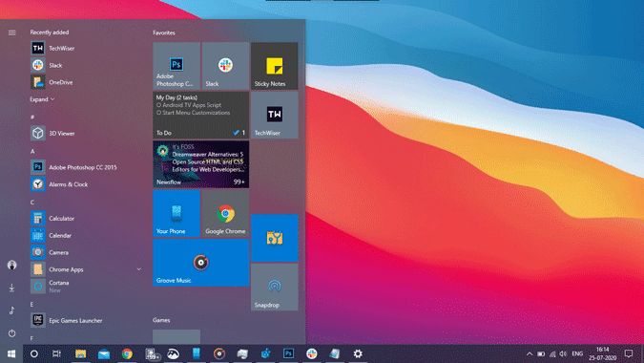Open the battery status in system tray
Screen dimensions: 644x363
[541, 354]
